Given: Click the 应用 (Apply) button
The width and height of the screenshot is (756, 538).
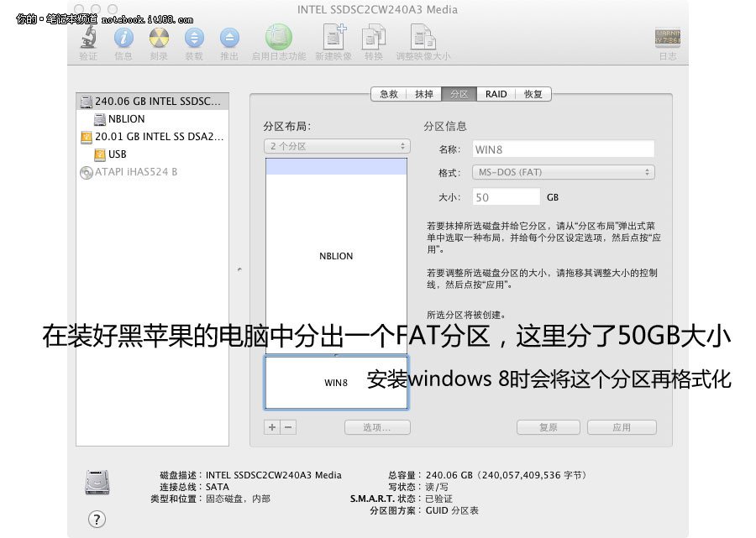Looking at the screenshot, I should click(622, 426).
